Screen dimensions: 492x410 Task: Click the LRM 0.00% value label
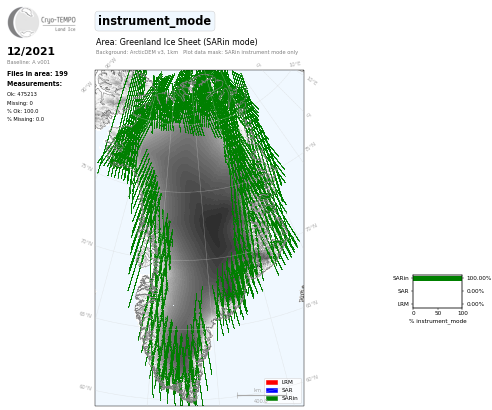click(x=475, y=304)
